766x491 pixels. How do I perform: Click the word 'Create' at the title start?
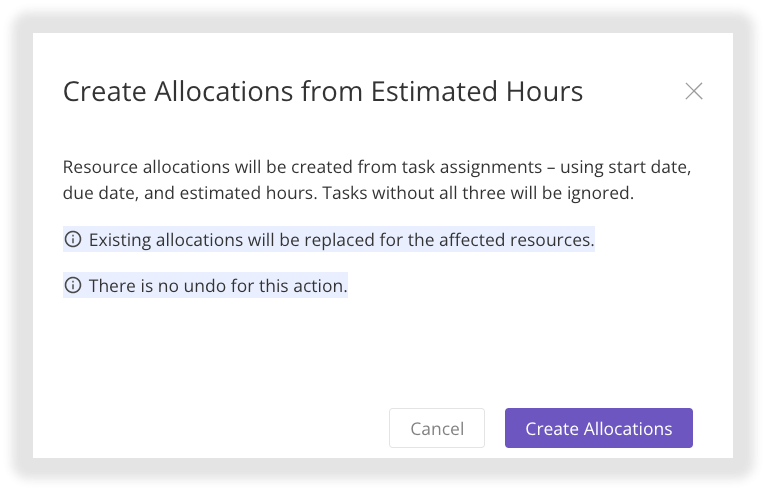(105, 91)
